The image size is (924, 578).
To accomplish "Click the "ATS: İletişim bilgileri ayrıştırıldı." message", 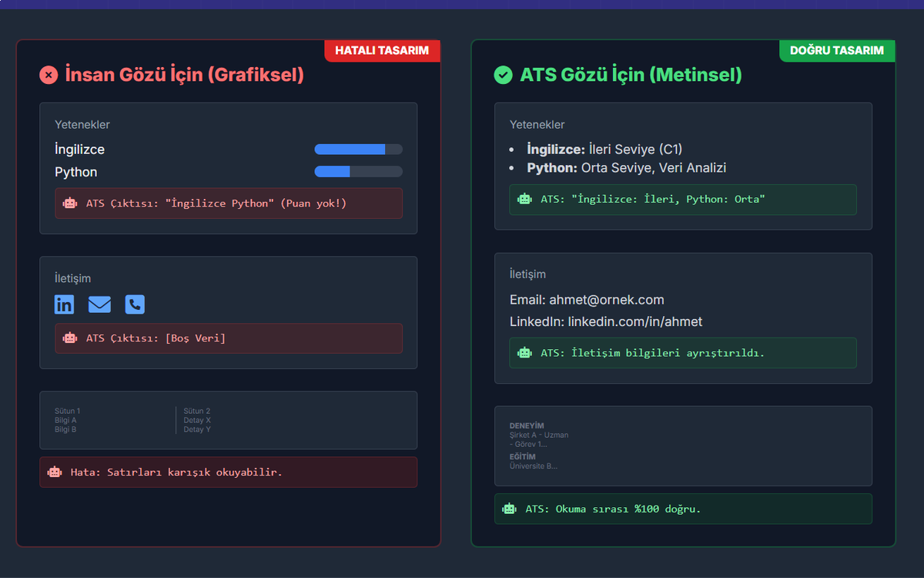I will click(x=683, y=352).
